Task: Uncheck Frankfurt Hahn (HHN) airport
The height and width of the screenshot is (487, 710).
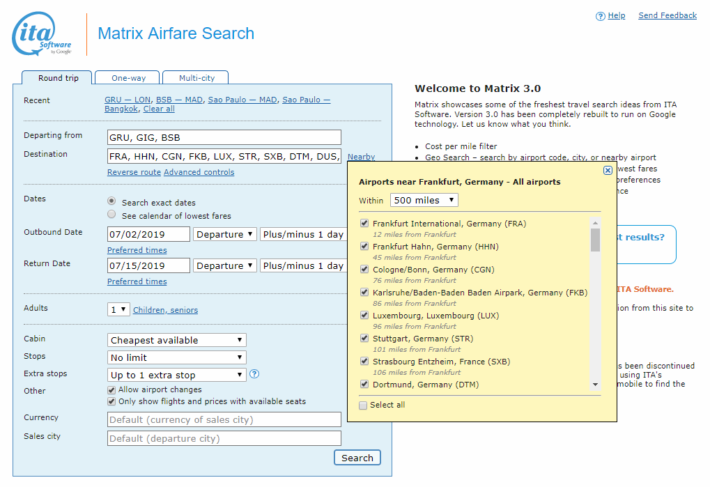Action: click(364, 246)
